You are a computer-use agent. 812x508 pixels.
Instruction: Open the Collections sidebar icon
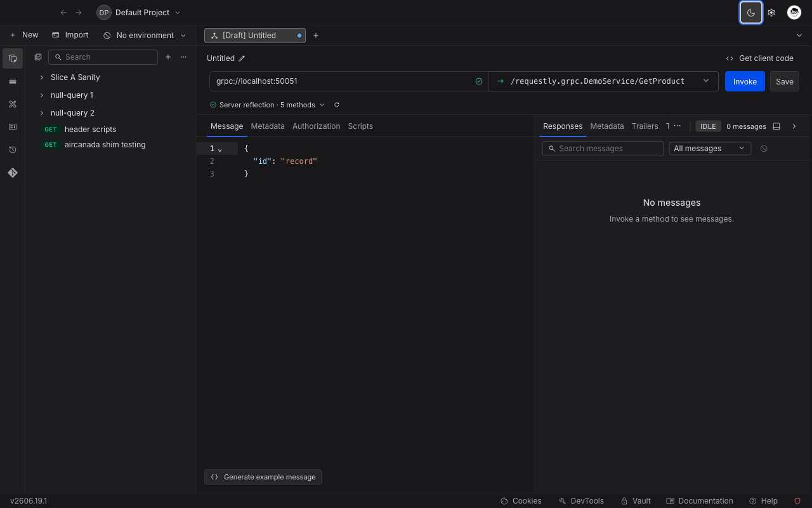[13, 58]
